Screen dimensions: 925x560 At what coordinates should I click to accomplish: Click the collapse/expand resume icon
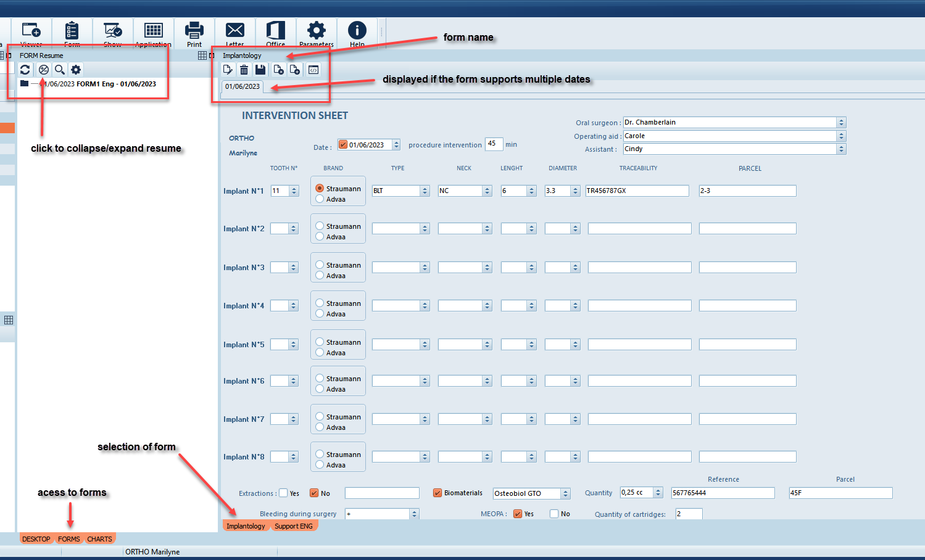tap(43, 70)
